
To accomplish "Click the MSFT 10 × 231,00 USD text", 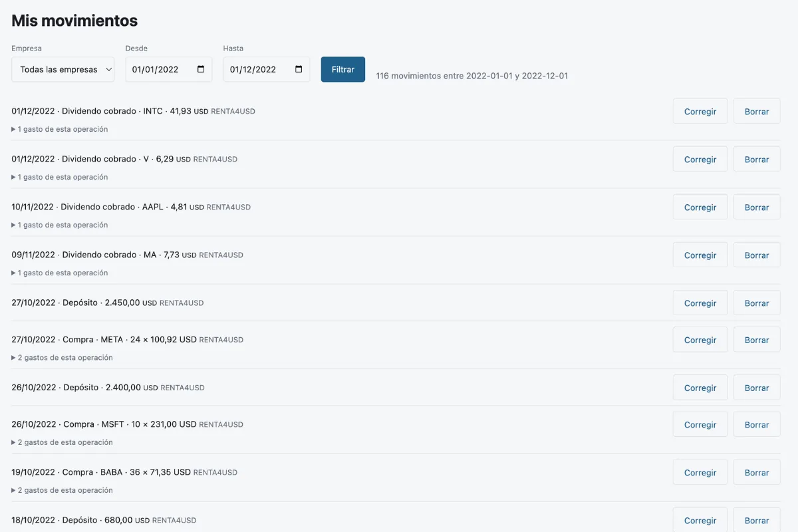I will (128, 424).
